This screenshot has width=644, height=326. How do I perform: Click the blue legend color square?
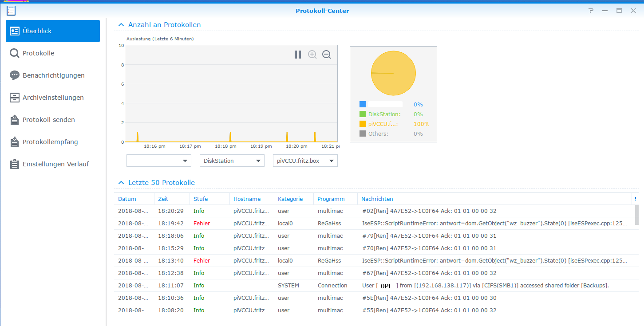tap(363, 104)
